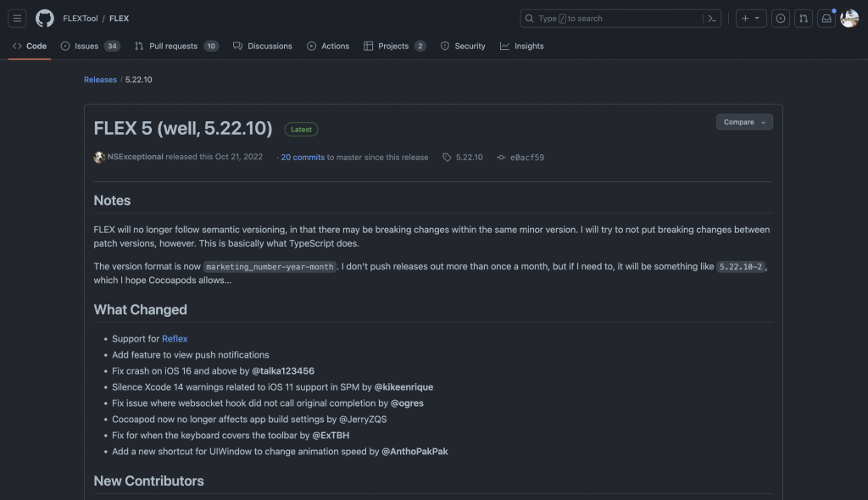The height and width of the screenshot is (500, 868).
Task: Click the tag icon beside 5.22.10
Action: click(x=447, y=158)
